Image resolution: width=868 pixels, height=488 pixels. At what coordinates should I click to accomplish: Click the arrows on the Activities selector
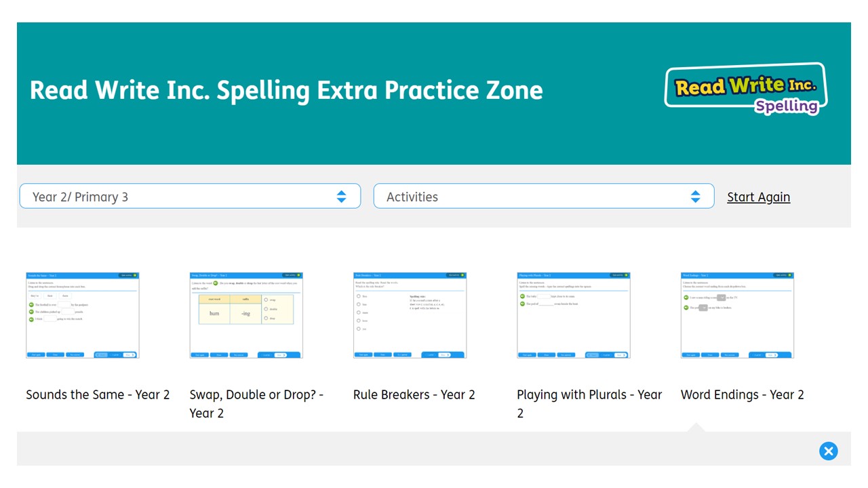(695, 197)
